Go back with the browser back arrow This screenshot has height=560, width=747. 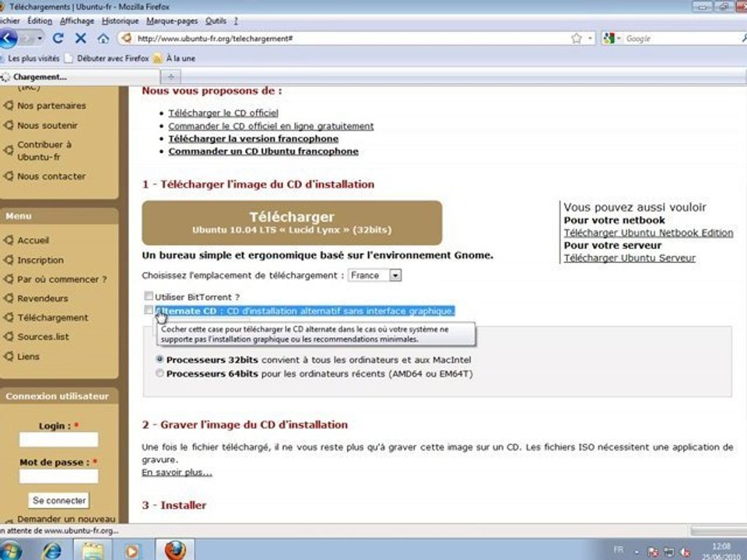8,38
